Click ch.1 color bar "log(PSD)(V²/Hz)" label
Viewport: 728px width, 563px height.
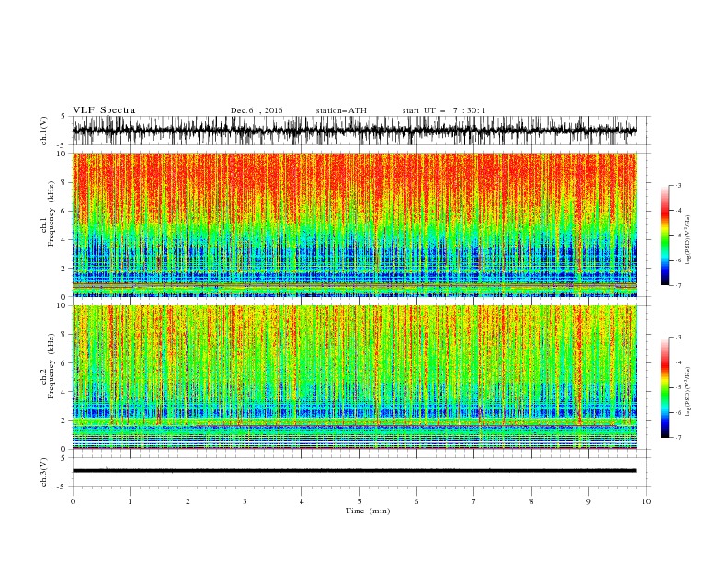688,239
